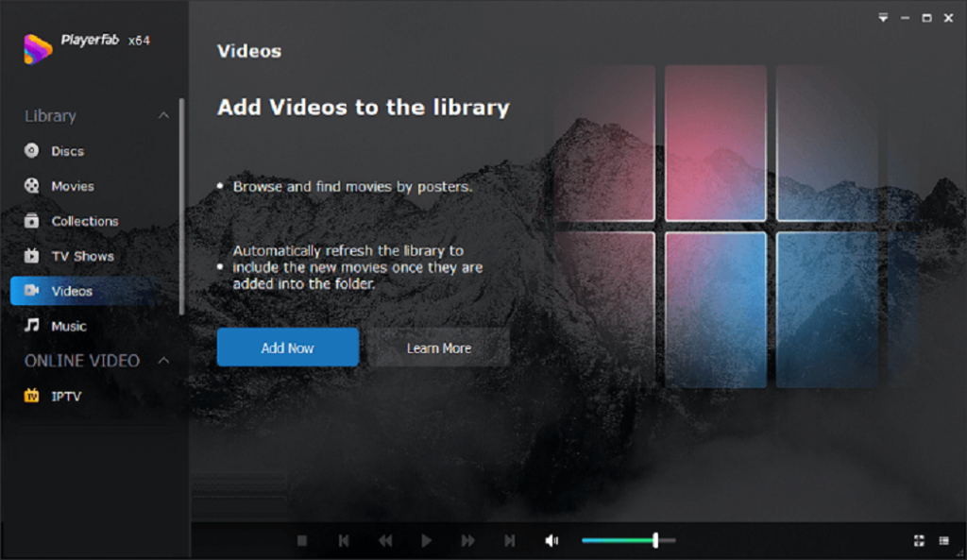Go to Collections in the sidebar
The height and width of the screenshot is (560, 967).
tap(84, 221)
